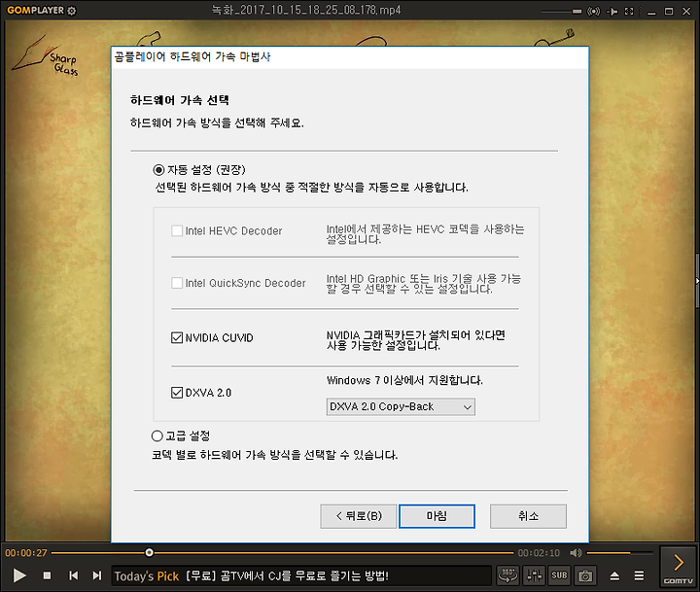Click the elapsed time 00:00:27 display
The image size is (700, 592).
point(26,553)
